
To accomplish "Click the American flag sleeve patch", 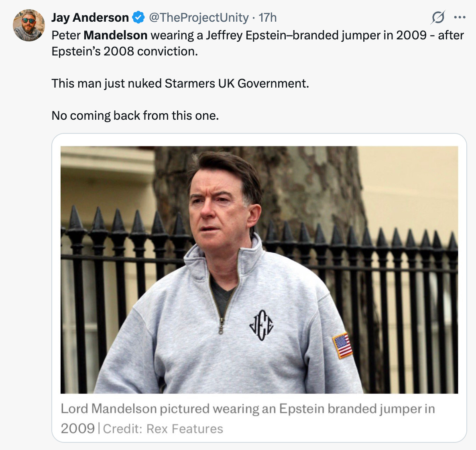I will (342, 346).
